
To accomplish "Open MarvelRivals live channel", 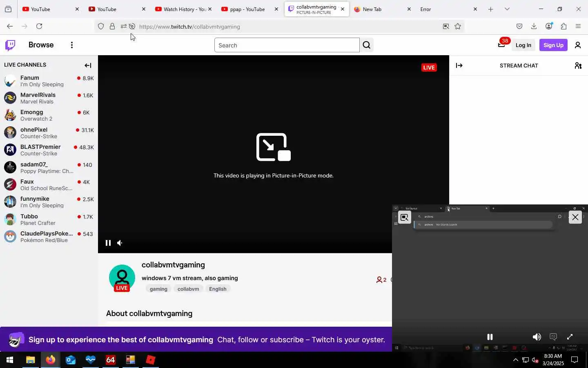I will (49, 98).
